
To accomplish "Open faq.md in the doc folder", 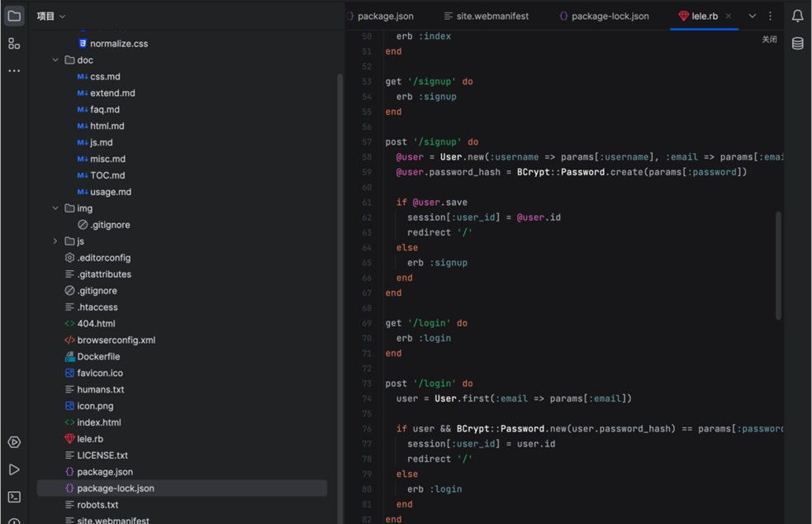I will [105, 110].
